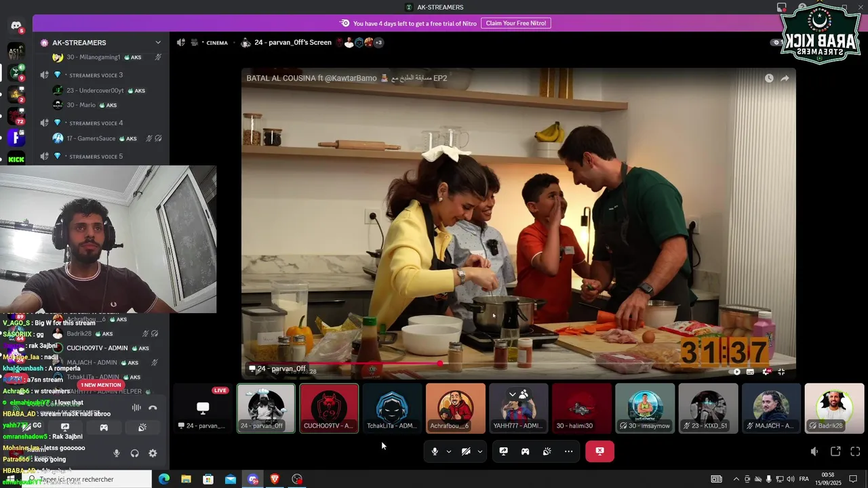The width and height of the screenshot is (868, 488).
Task: Toggle noise suppression waveform icon
Action: point(136,407)
